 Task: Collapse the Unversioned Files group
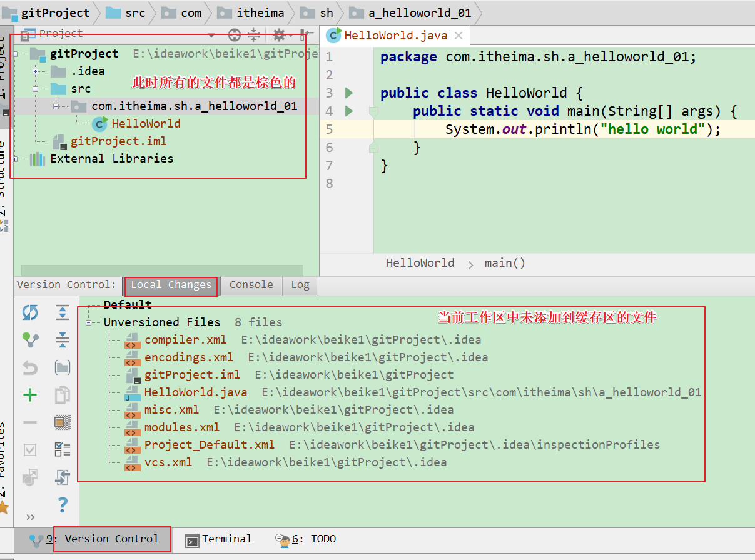point(89,322)
